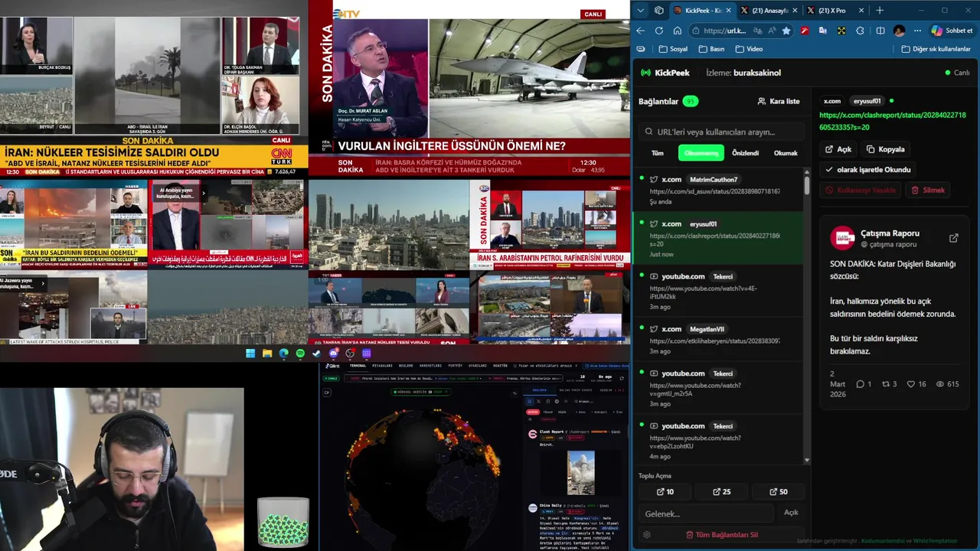Expand Diğer sık kullanılanlar folder

pyautogui.click(x=935, y=49)
